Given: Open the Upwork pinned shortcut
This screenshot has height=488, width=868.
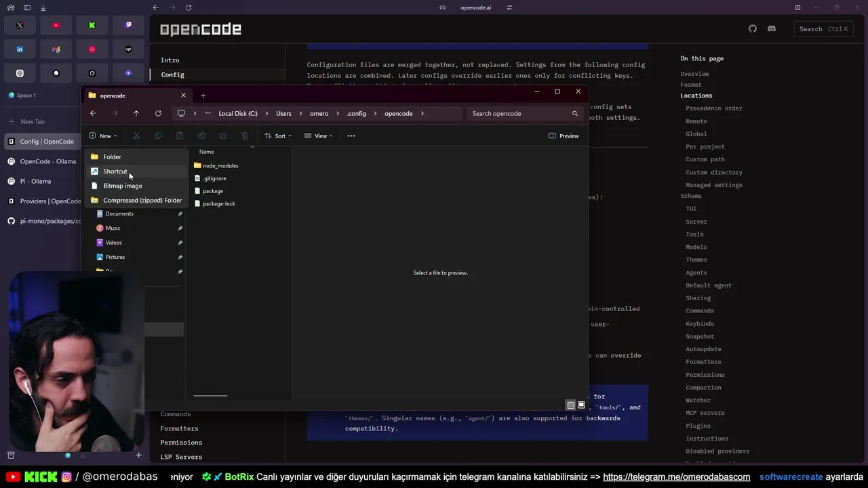Looking at the screenshot, I should click(x=128, y=49).
